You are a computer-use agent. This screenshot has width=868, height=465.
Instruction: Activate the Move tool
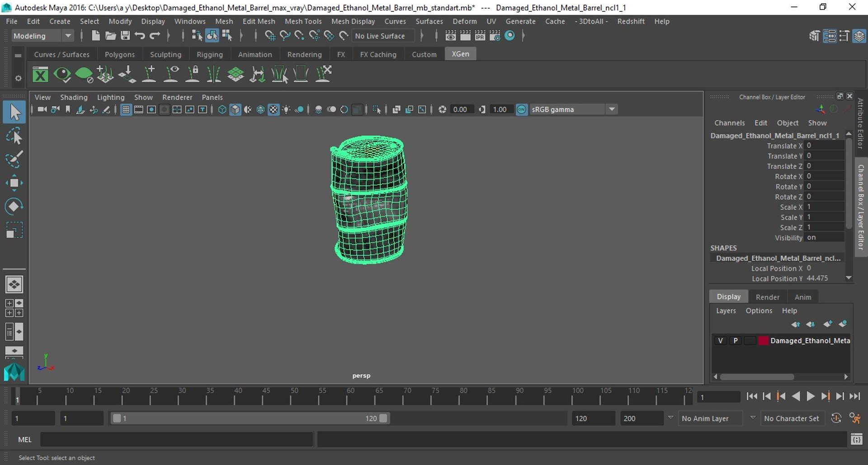point(14,183)
